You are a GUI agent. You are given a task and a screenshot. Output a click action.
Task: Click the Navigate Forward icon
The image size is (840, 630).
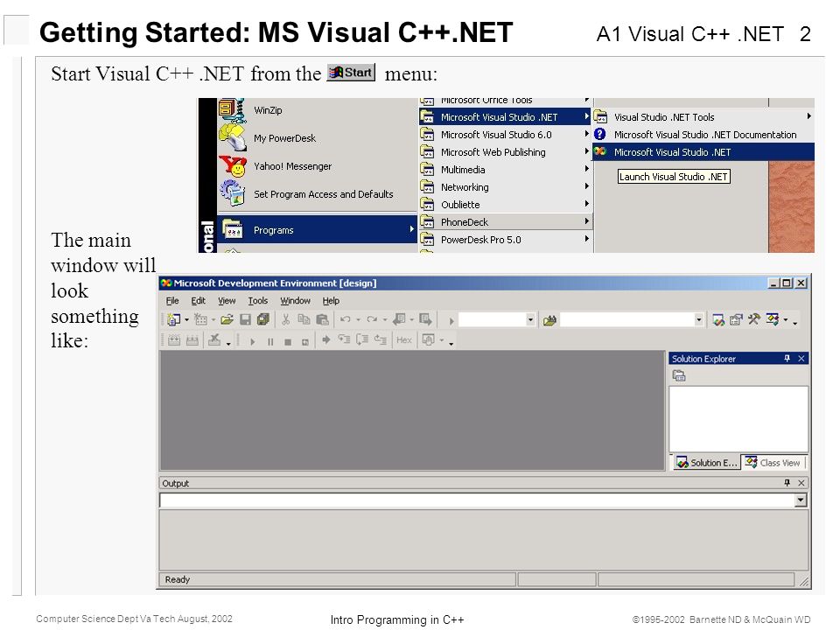[x=425, y=320]
